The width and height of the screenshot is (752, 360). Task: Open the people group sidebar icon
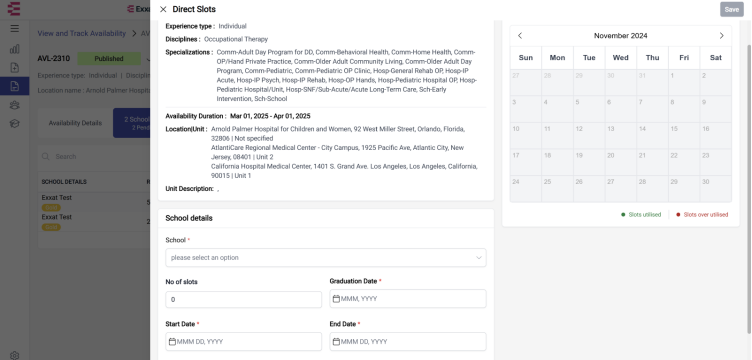[14, 105]
